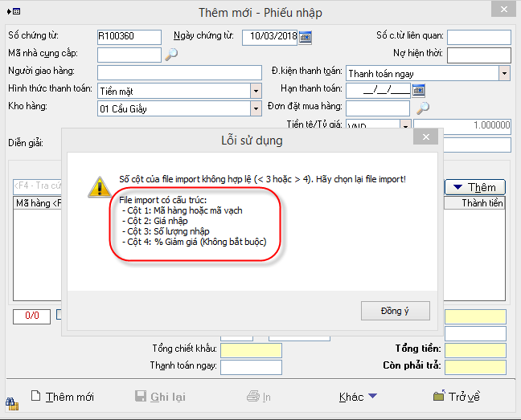Viewport: 521px width, 420px height.
Task: Click the Người giao hàng text field
Action: [179, 73]
